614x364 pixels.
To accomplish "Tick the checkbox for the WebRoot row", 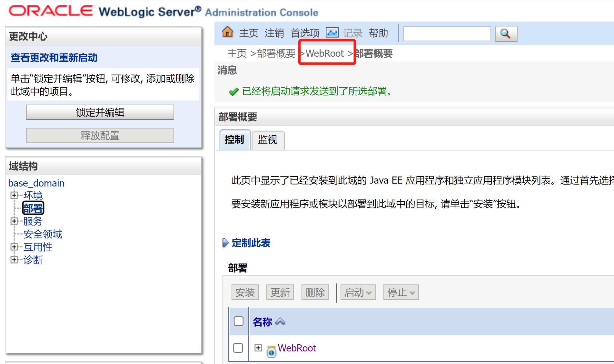I will [x=238, y=348].
